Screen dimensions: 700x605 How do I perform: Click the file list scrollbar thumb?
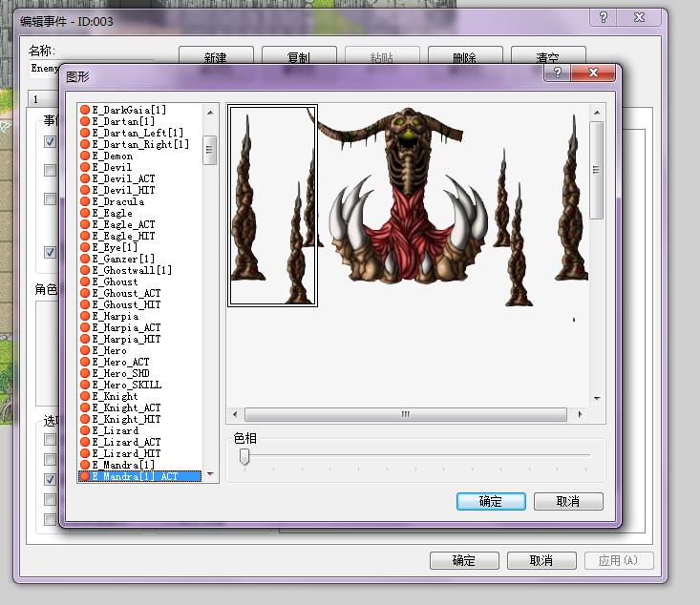click(x=209, y=151)
